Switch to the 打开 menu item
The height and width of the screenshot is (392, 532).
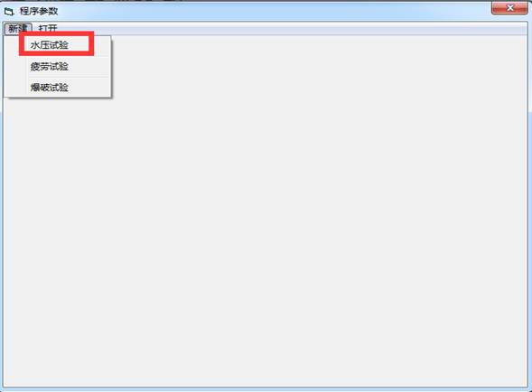tap(48, 29)
